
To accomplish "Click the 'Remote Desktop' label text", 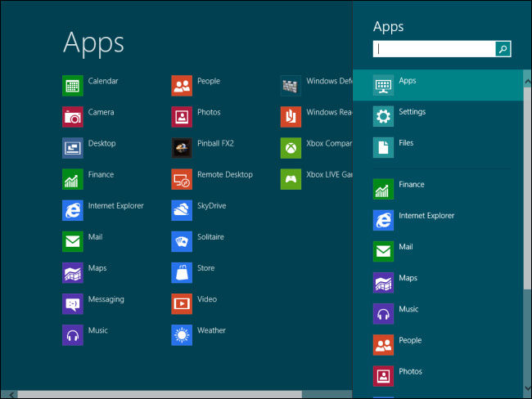I will (225, 175).
